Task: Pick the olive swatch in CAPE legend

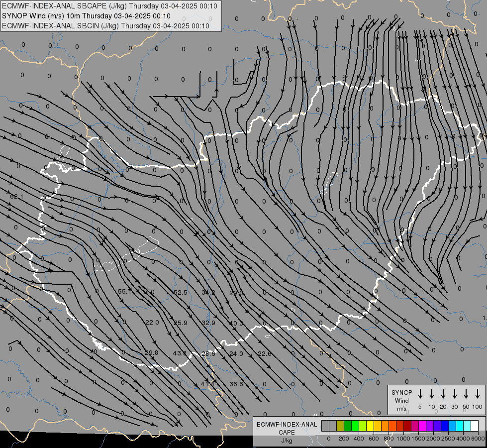Action: click(x=340, y=426)
